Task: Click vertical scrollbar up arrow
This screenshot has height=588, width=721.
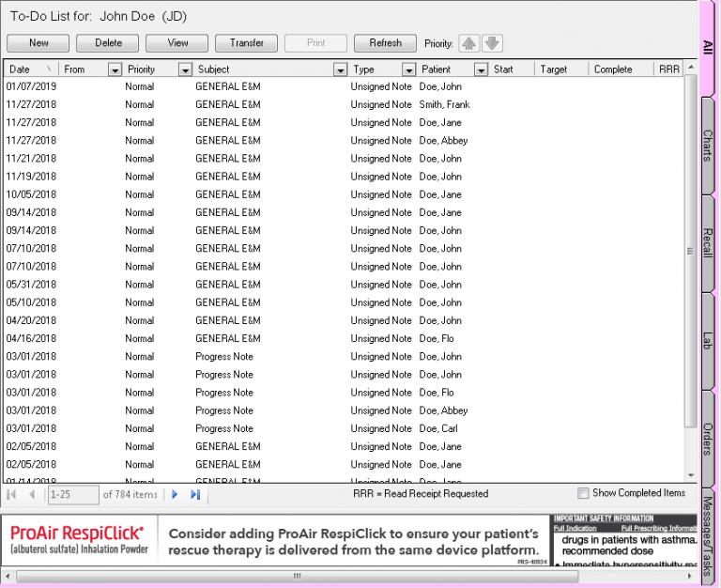Action: [x=691, y=69]
